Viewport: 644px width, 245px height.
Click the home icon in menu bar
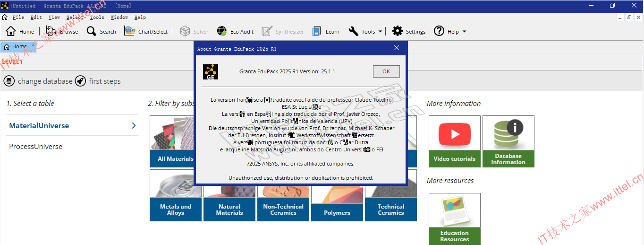coord(5,17)
